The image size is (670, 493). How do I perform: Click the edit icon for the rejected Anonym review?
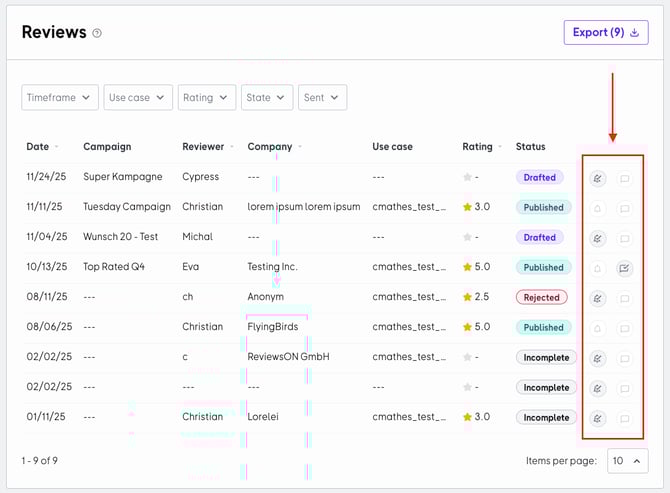tap(598, 298)
